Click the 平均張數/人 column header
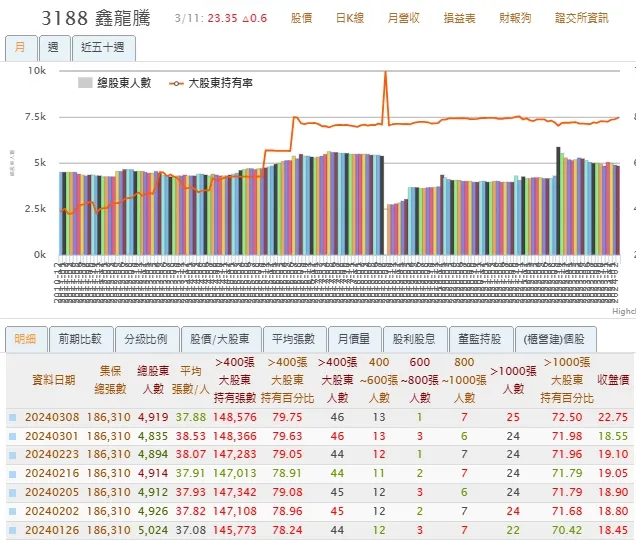 190,380
